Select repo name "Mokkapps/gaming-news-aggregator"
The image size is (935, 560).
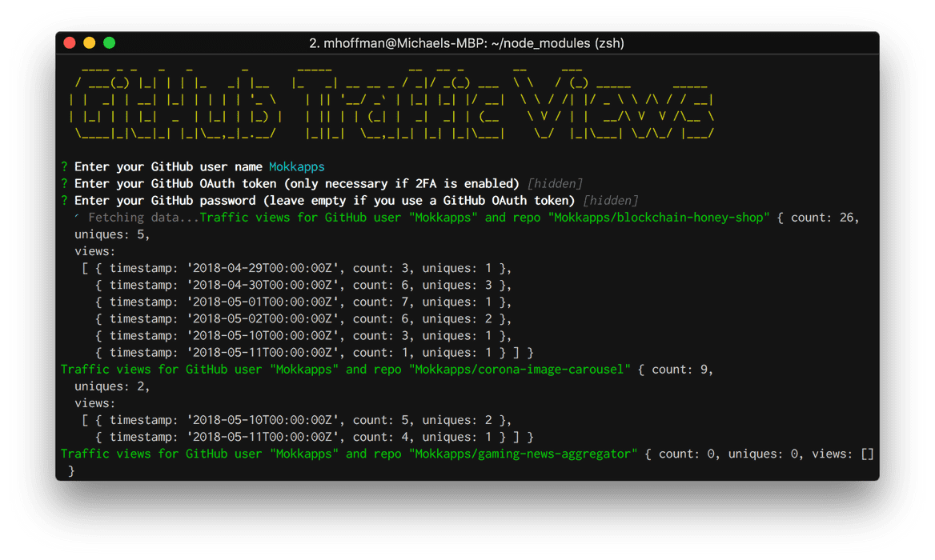click(x=523, y=454)
